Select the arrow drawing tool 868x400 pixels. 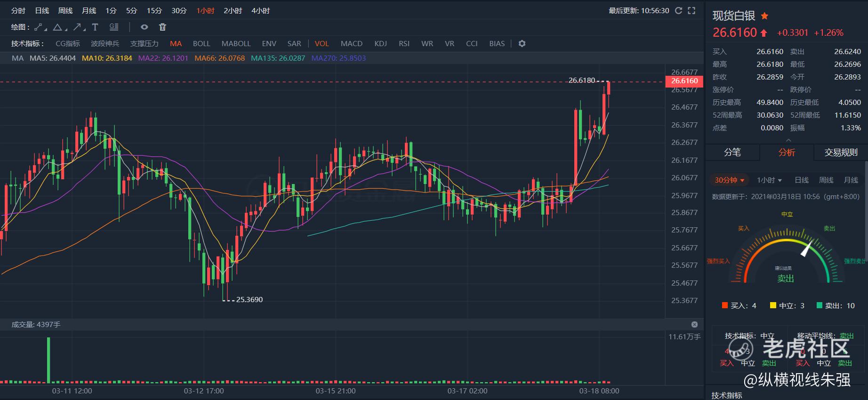coord(77,27)
